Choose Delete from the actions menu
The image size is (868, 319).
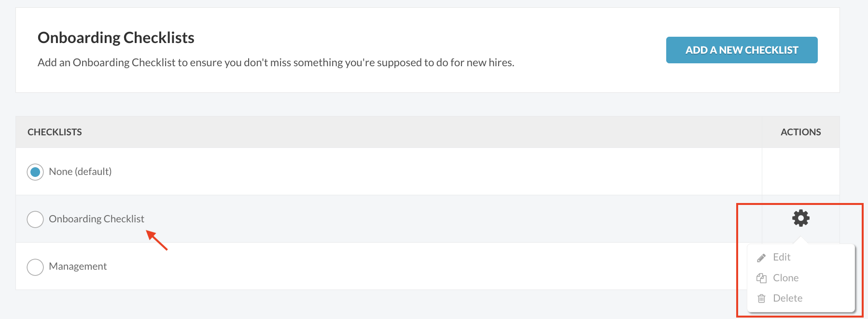(787, 298)
